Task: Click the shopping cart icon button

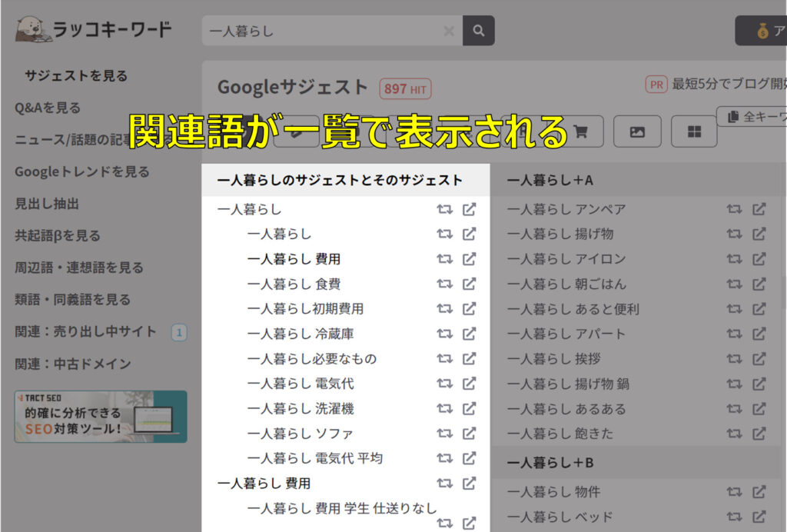Action: pyautogui.click(x=580, y=131)
